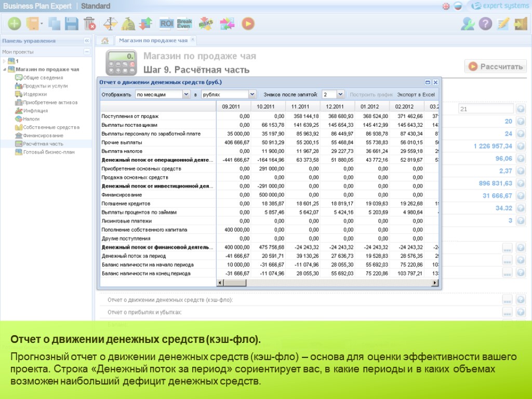Select Денежный поток за период row label
Image resolution: width=532 pixels, height=399 pixels.
click(x=134, y=256)
